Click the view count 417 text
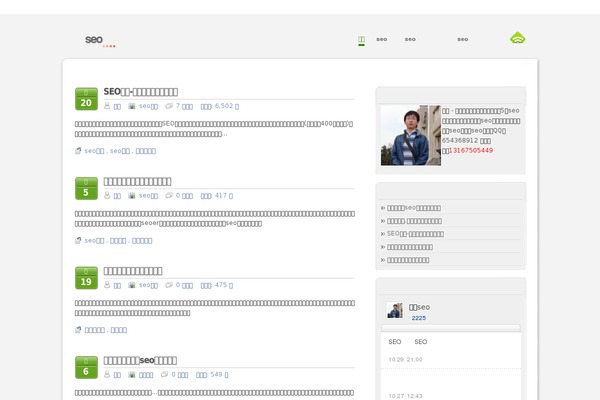This screenshot has width=600, height=400. pyautogui.click(x=217, y=196)
